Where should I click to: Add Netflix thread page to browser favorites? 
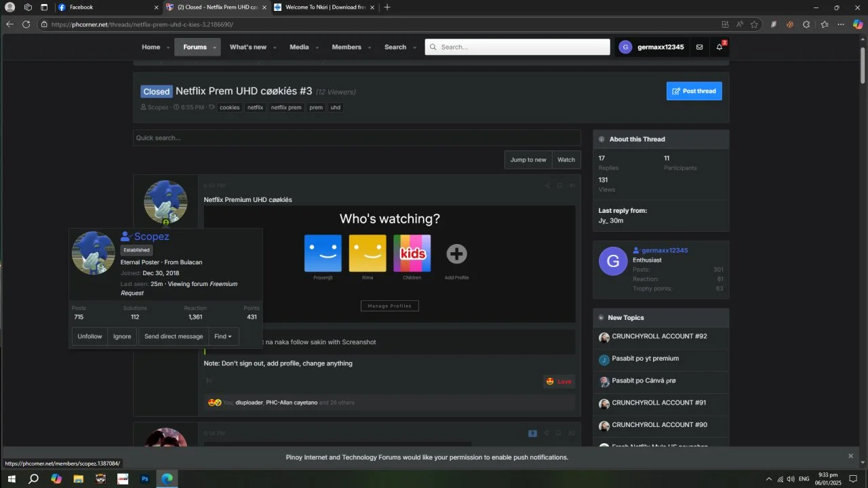coord(754,24)
